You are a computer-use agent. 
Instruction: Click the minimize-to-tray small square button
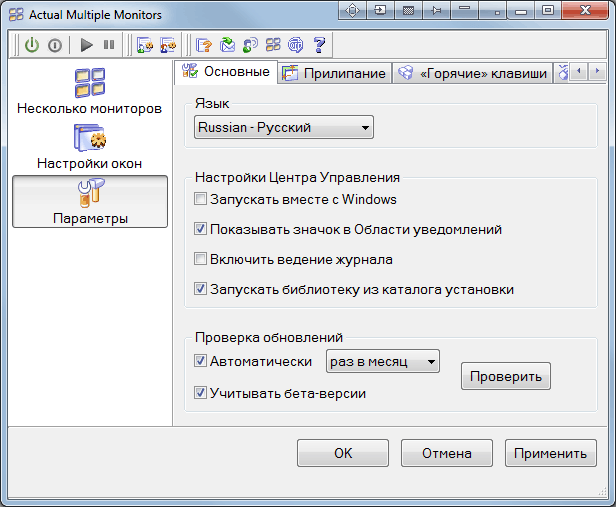pos(493,10)
